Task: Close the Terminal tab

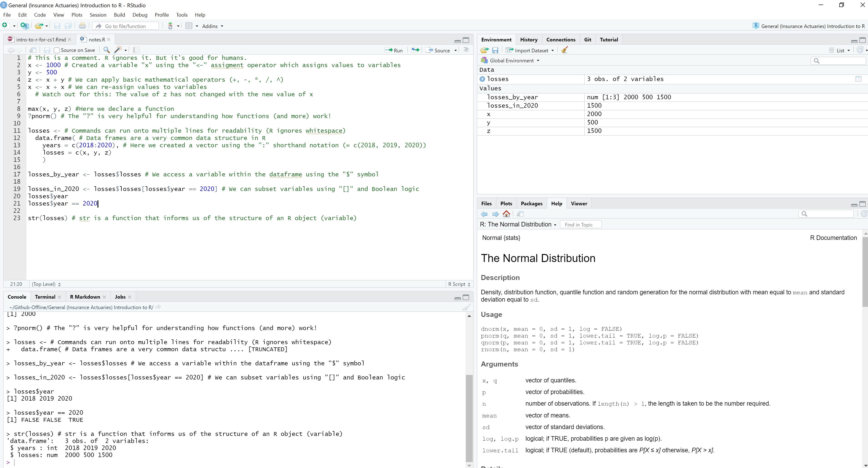Action: pos(59,297)
